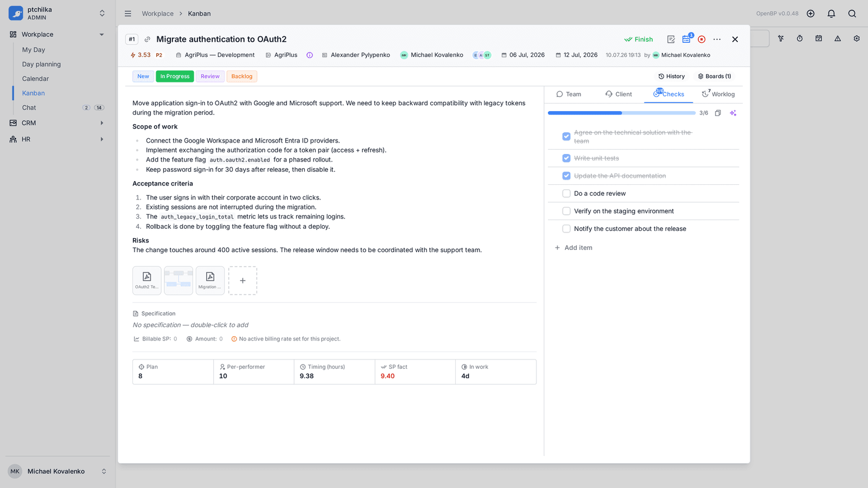
Task: Expand the HR section
Action: click(x=101, y=139)
